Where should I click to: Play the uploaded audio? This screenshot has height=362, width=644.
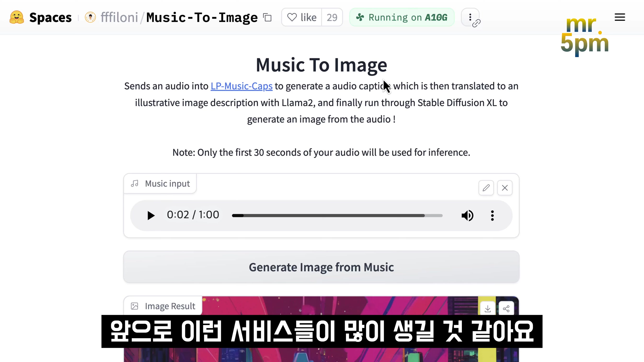150,215
